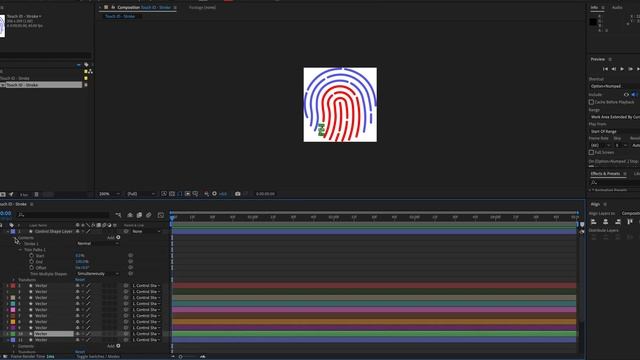640x360 pixels.
Task: Toggle stopwatch for Trim Paths Offset property
Action: (31, 268)
